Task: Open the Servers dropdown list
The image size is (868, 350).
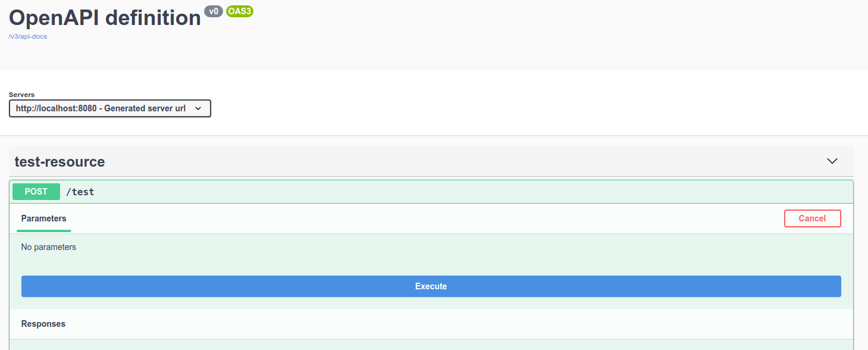Action: click(x=109, y=108)
